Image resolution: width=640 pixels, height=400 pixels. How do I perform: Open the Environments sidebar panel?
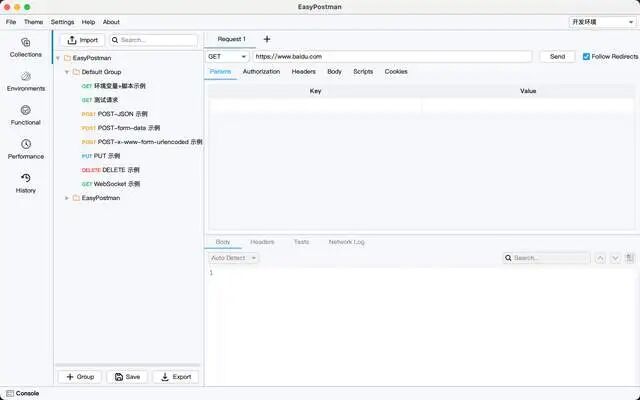[x=26, y=82]
